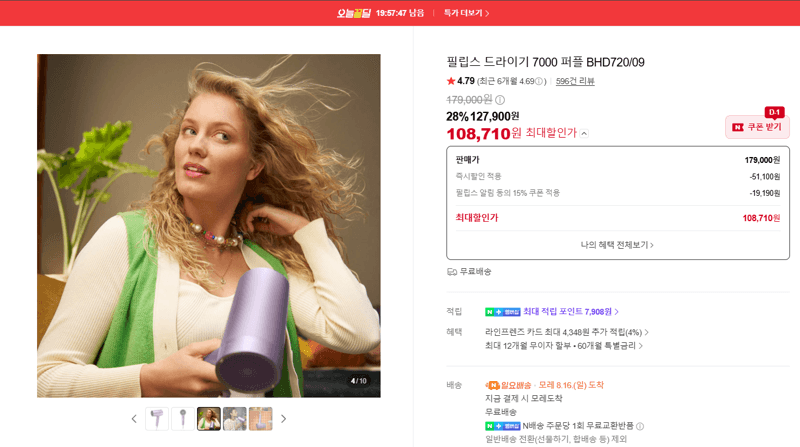Click the 판매가 179,000원 row

pyautogui.click(x=617, y=160)
